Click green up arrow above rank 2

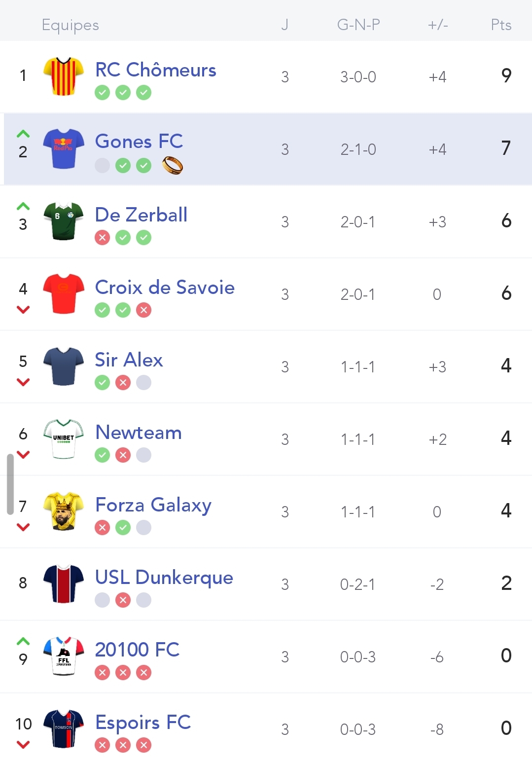pos(23,134)
